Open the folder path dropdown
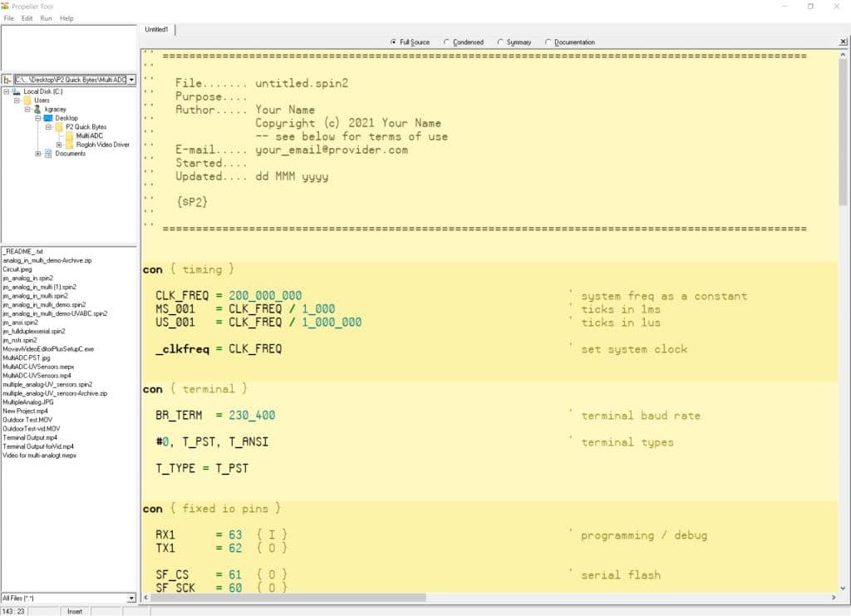 point(131,79)
